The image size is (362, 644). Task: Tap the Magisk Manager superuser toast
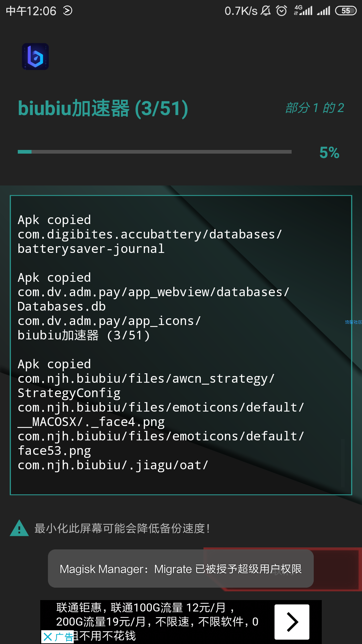[x=181, y=569]
